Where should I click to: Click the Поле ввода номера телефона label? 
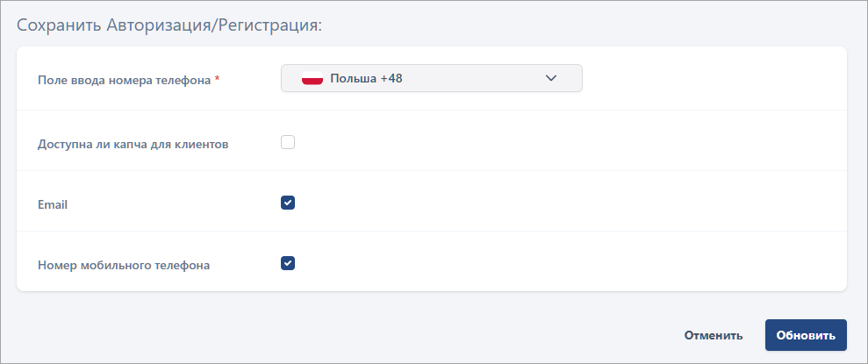124,80
